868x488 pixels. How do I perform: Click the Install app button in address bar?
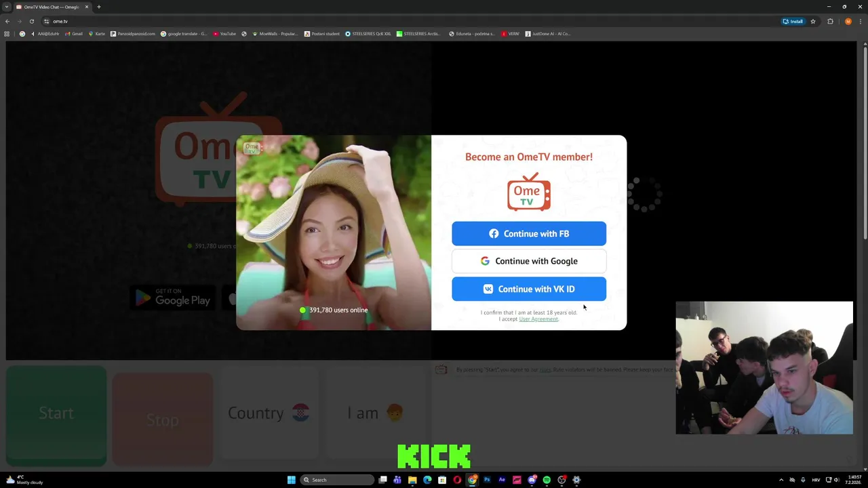tap(792, 21)
